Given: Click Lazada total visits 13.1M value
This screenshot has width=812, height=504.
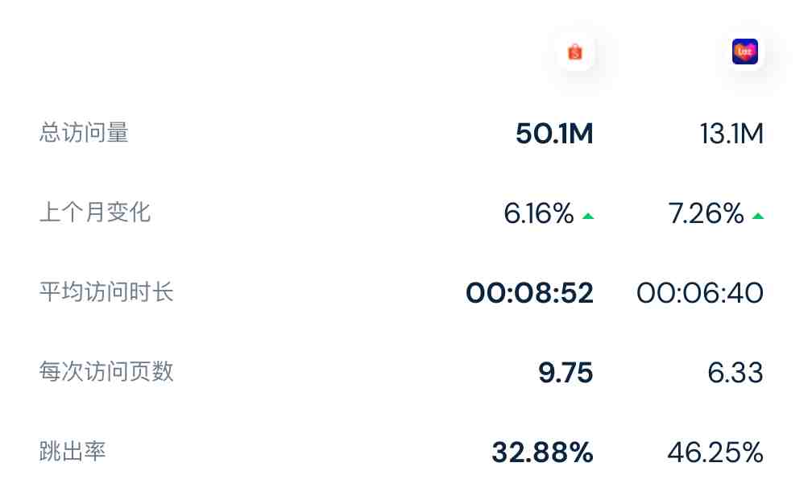Looking at the screenshot, I should (731, 134).
